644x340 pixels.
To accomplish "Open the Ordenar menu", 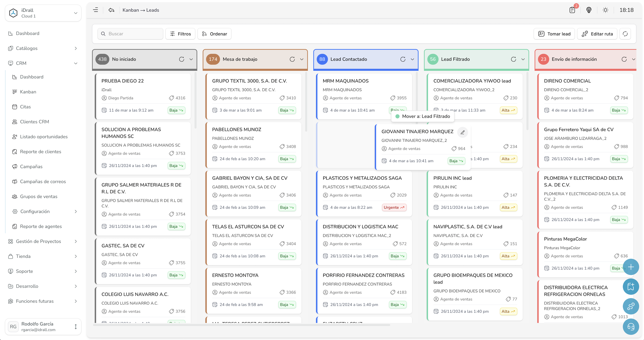I will 214,34.
